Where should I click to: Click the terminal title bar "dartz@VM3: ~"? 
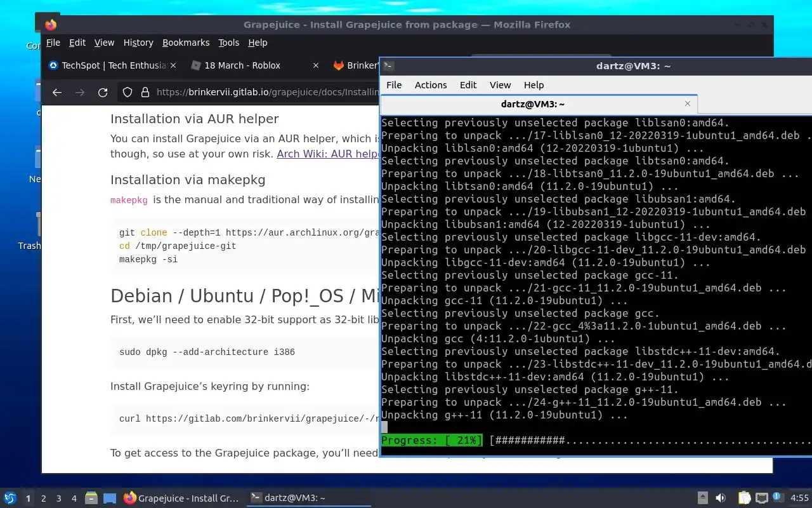point(633,65)
